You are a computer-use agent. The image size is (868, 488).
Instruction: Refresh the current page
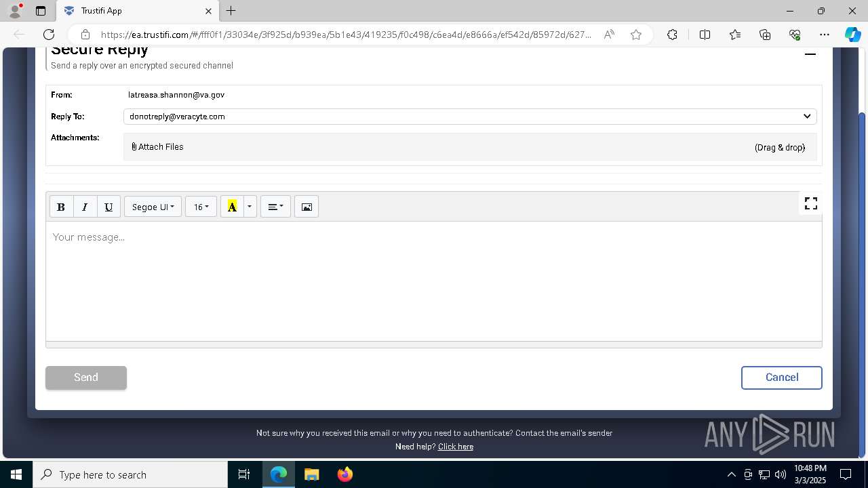(49, 35)
